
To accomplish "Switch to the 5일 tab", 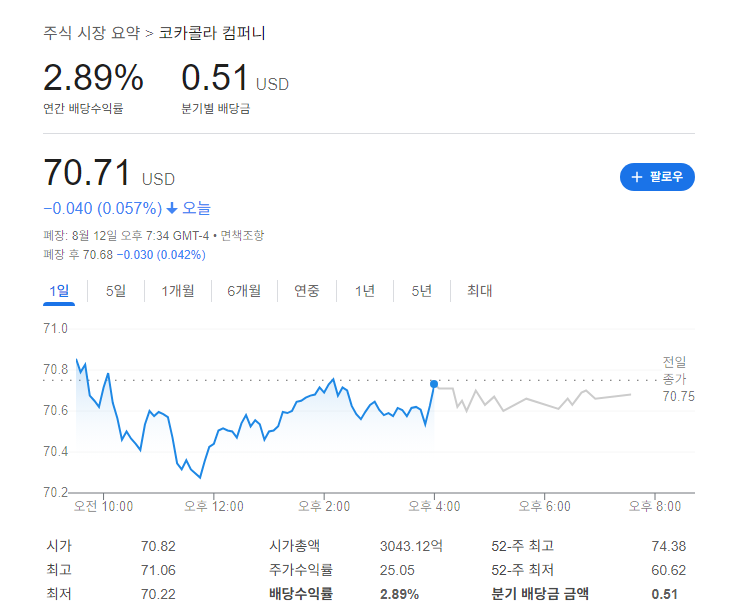I will pos(116,291).
